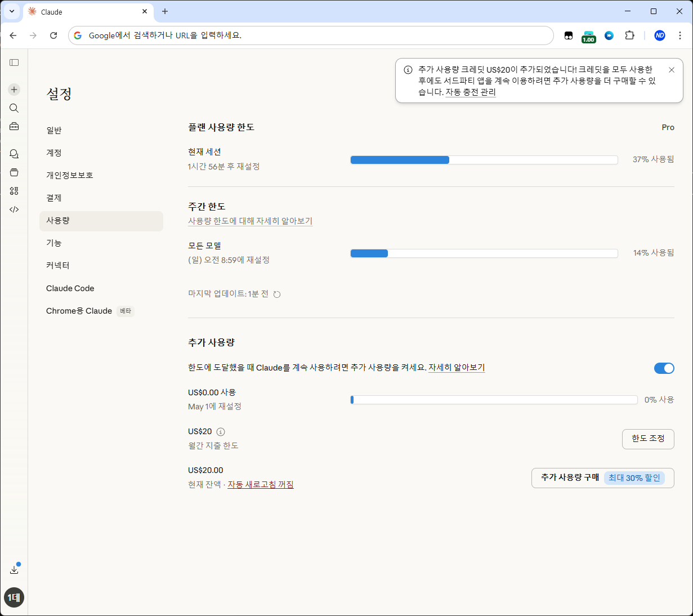The height and width of the screenshot is (616, 693).
Task: Click the US$20.00 current balance text
Action: point(205,471)
